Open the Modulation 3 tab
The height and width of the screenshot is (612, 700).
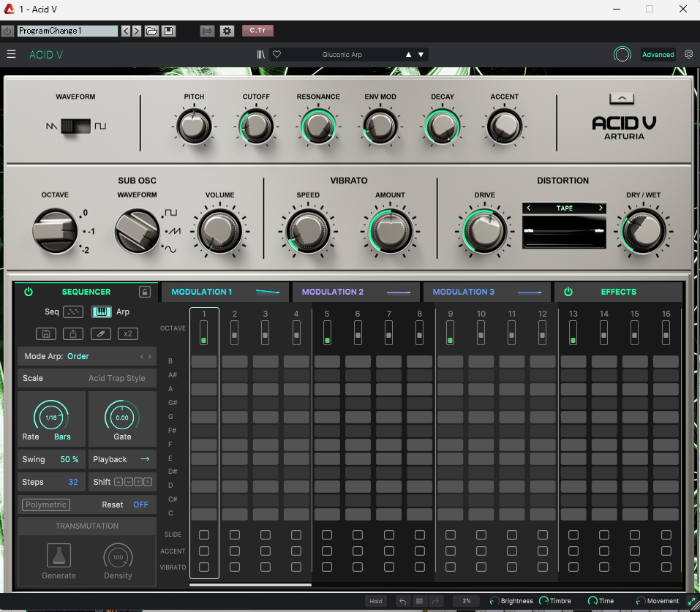pyautogui.click(x=486, y=292)
